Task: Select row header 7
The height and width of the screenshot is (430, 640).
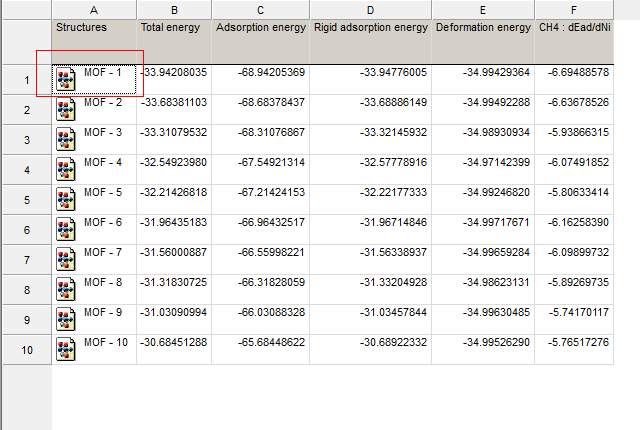Action: [x=27, y=260]
